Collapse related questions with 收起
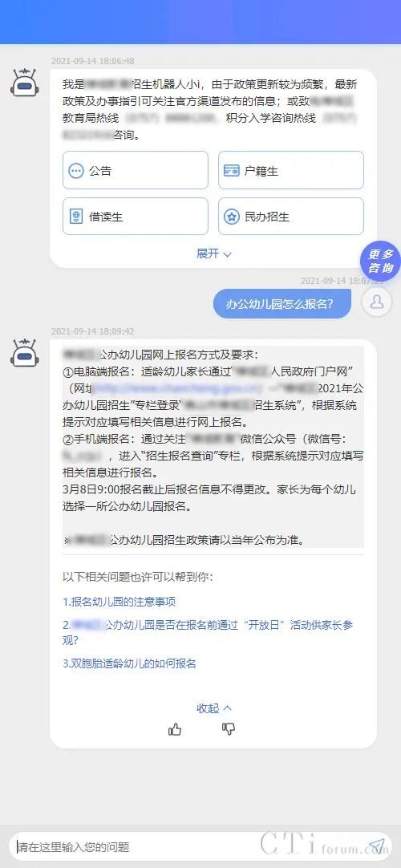The image size is (401, 868). 214,708
